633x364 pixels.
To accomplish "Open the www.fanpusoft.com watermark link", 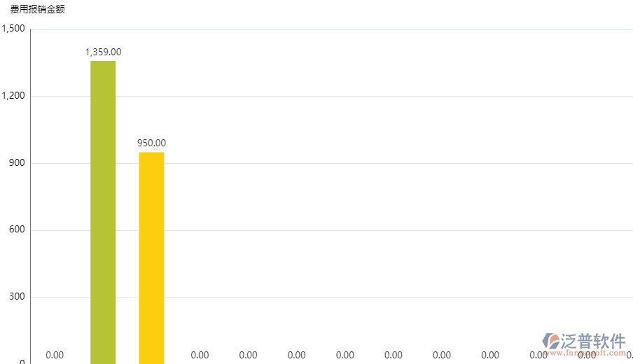I will click(x=584, y=353).
